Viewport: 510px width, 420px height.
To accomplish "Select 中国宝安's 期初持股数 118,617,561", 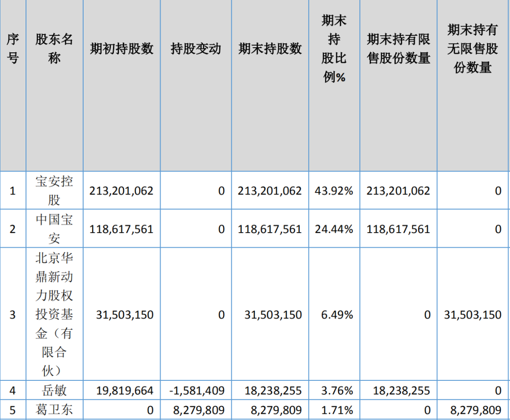I will (x=121, y=229).
